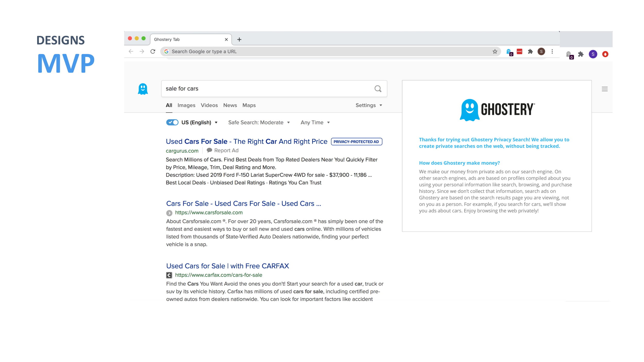Click the browser forward arrow
The width and height of the screenshot is (644, 362).
point(142,51)
